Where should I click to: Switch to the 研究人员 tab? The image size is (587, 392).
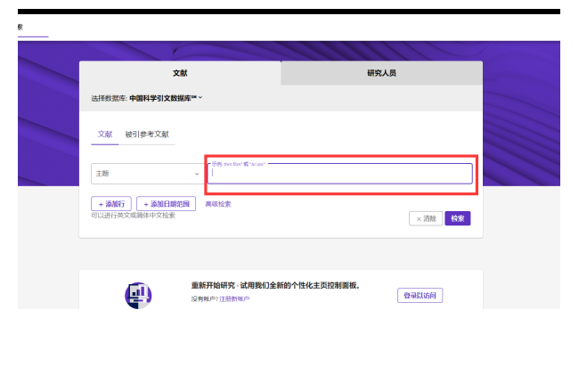[381, 73]
